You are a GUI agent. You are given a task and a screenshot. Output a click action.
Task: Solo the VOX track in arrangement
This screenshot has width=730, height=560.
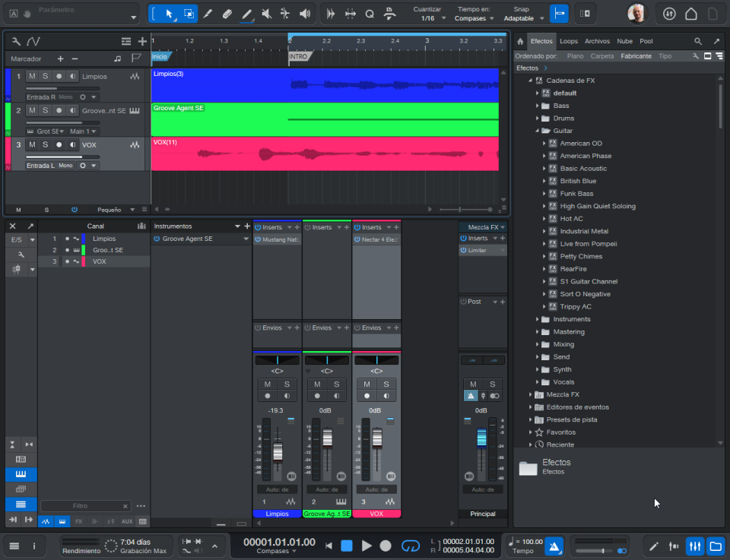pos(45,144)
